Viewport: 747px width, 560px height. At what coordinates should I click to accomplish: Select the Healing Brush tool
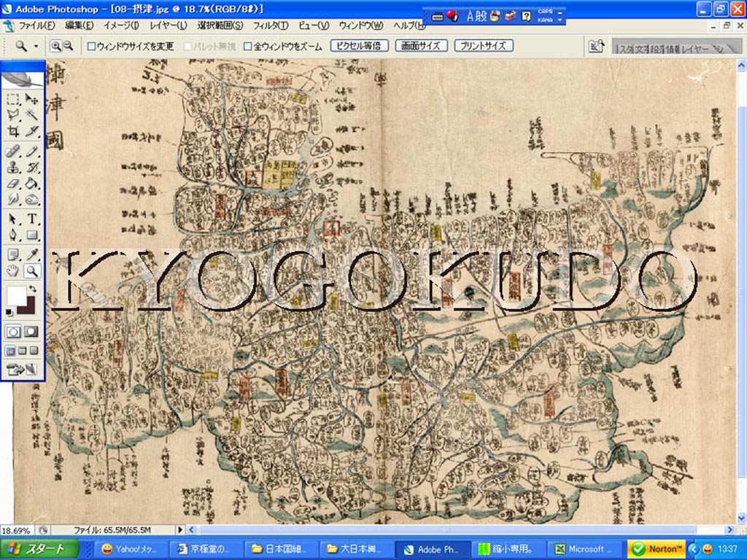13,152
